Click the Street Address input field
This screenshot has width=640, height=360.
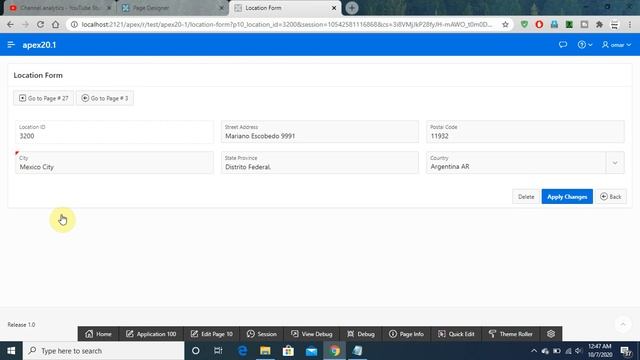320,132
